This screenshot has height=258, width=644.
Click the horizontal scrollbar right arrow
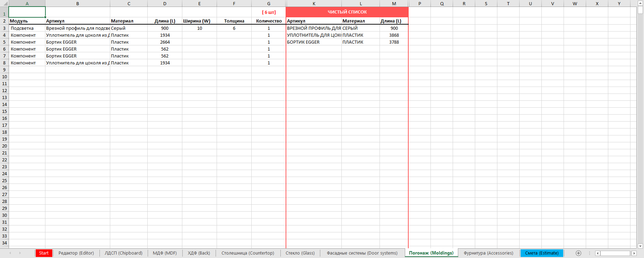click(x=634, y=253)
